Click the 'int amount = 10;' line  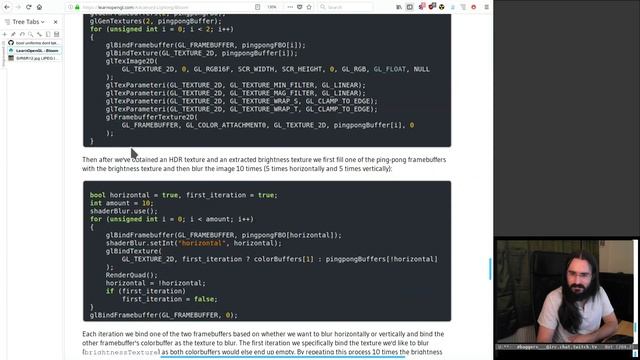(122, 203)
